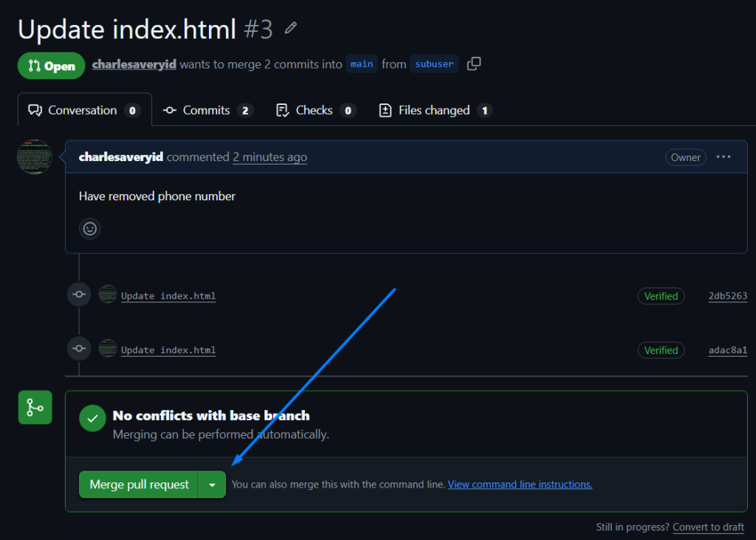The image size is (756, 540).
Task: Click 'No conflicts with base branch' heading
Action: point(211,415)
